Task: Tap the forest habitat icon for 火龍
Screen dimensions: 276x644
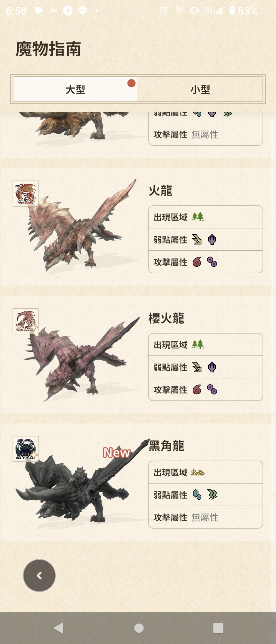Action: coord(198,217)
